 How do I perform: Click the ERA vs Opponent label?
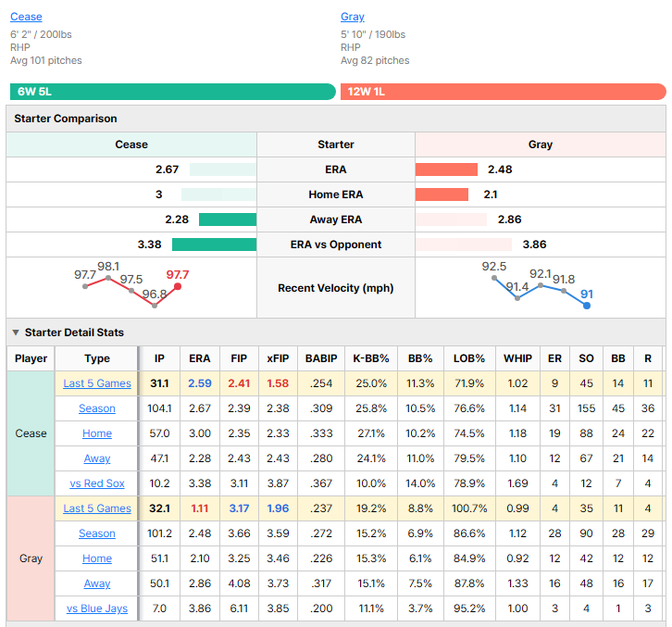click(336, 245)
